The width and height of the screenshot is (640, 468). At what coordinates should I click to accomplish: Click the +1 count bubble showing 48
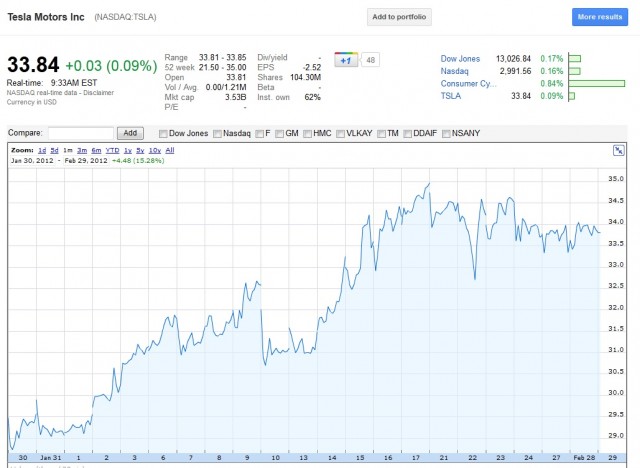pos(370,60)
